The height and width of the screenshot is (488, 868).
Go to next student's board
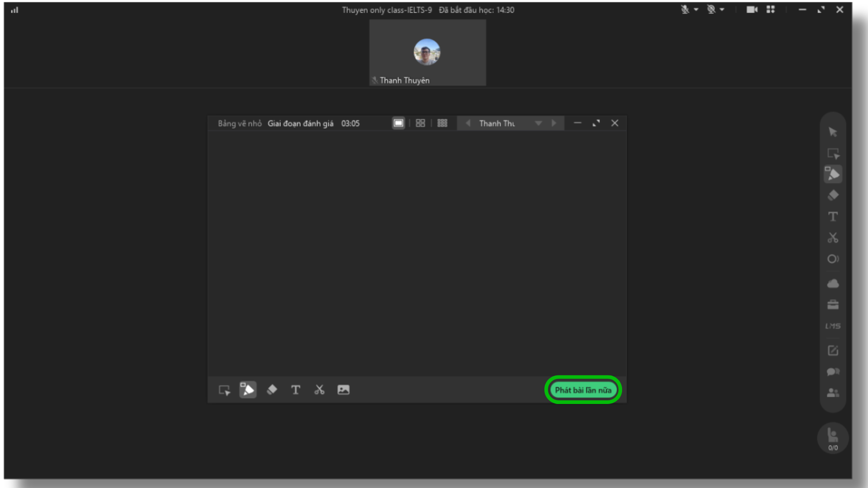pos(554,123)
